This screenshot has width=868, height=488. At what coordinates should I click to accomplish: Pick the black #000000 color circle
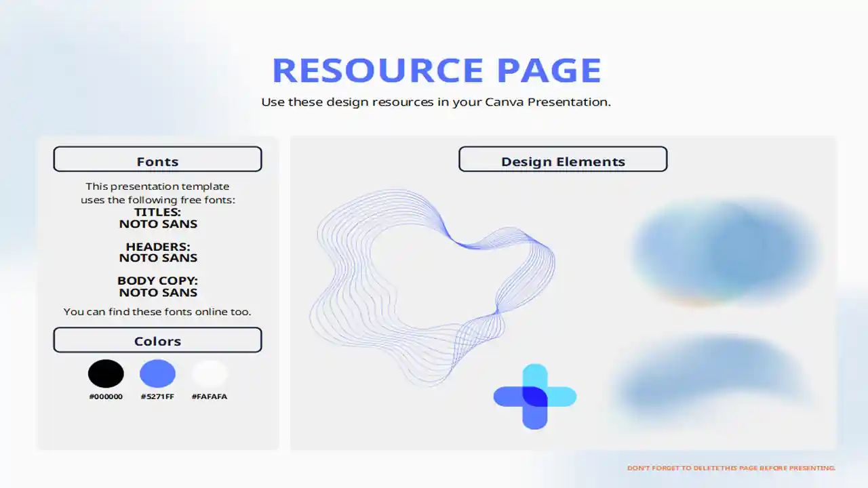pos(106,373)
